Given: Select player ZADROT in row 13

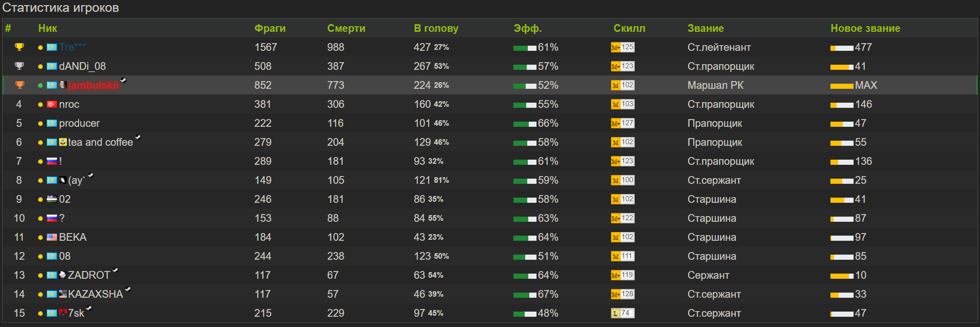Looking at the screenshot, I should click(x=89, y=275).
